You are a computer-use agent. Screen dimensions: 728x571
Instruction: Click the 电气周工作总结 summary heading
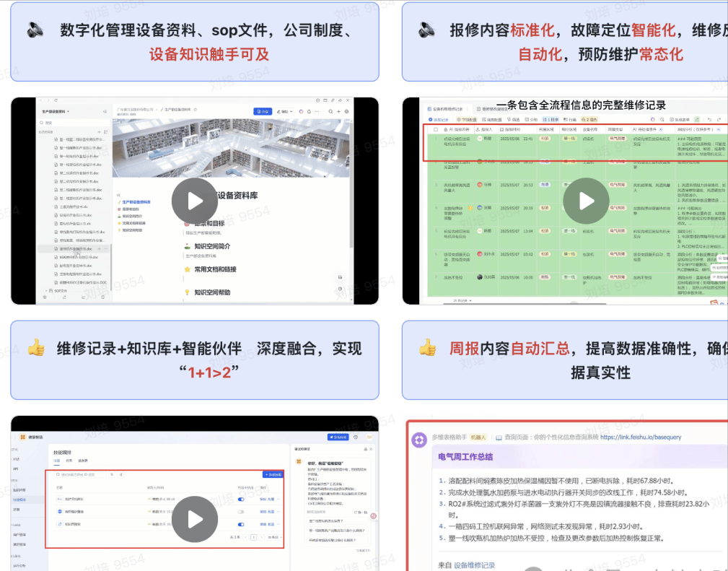[465, 457]
